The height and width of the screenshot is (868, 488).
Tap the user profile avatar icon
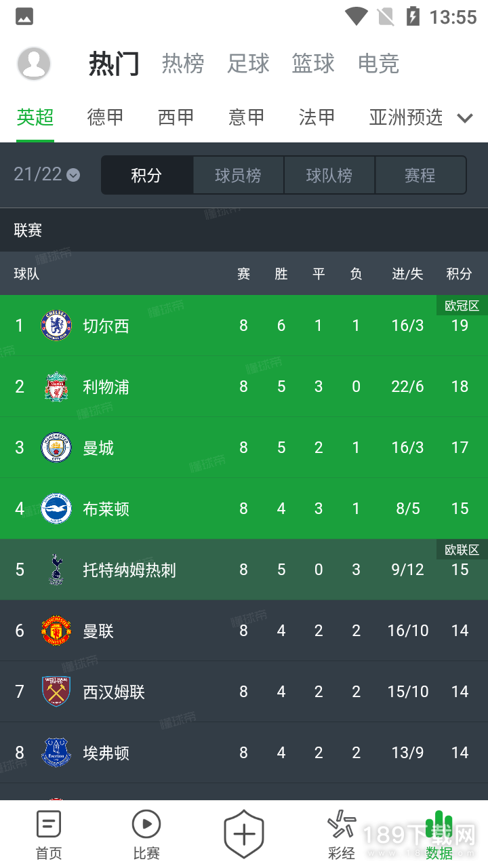34,64
